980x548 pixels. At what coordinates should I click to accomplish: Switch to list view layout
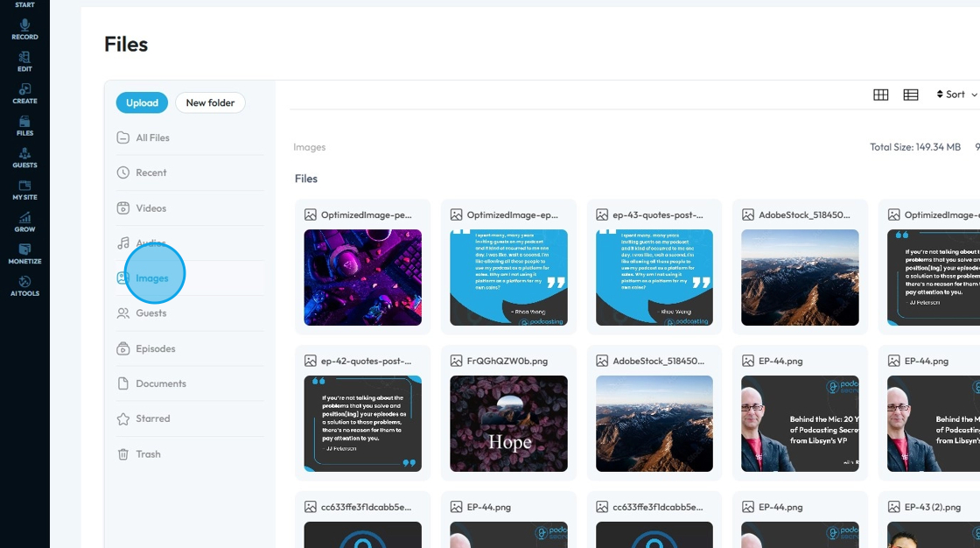pyautogui.click(x=911, y=95)
